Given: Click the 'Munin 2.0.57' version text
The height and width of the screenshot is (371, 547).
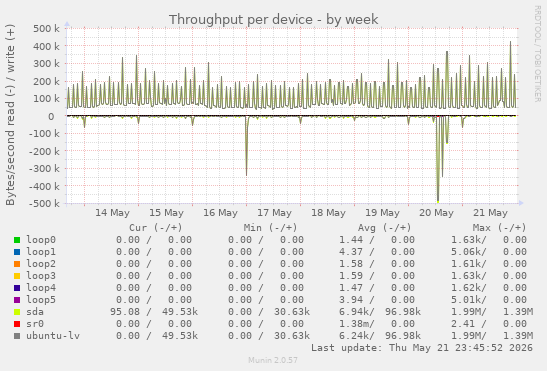Looking at the screenshot, I should 273,360.
